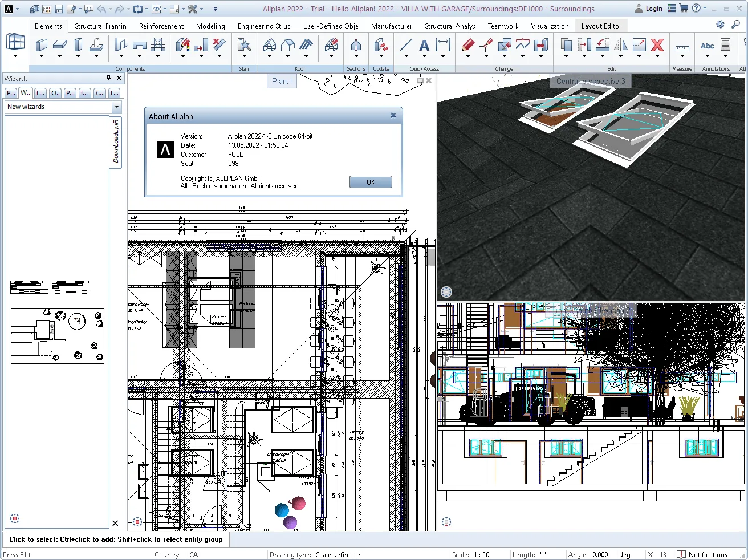The image size is (748, 560).
Task: Select the Rafters tool in Roof group
Action: [x=306, y=45]
